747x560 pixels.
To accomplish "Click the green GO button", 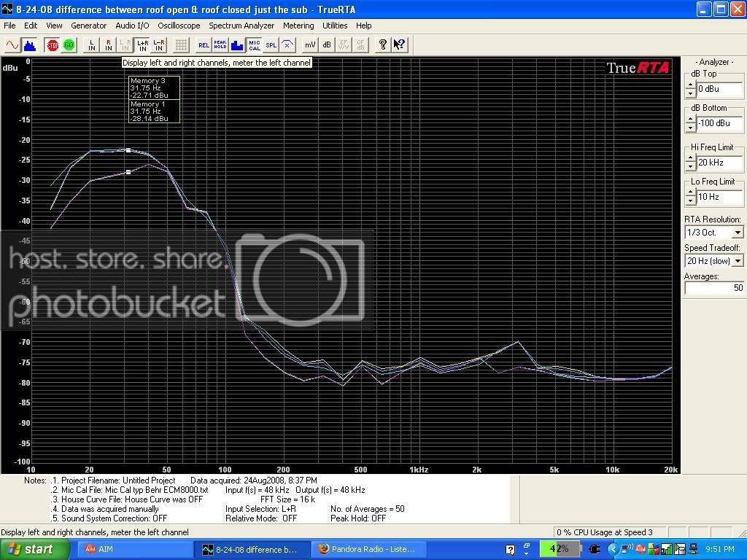I will pyautogui.click(x=69, y=45).
